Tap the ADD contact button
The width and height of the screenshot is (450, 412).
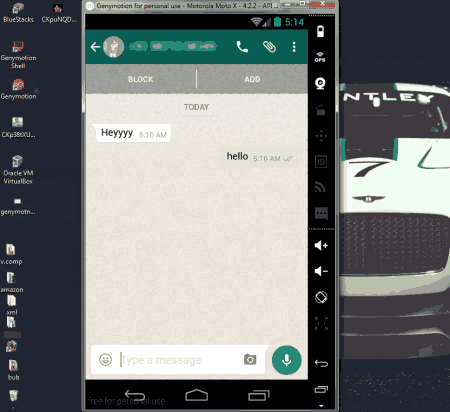(252, 79)
